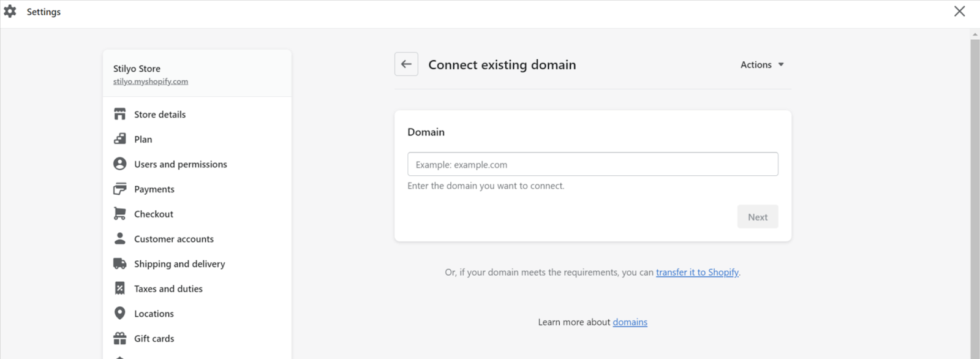Click the Next button
Image resolution: width=980 pixels, height=359 pixels.
[x=758, y=217]
